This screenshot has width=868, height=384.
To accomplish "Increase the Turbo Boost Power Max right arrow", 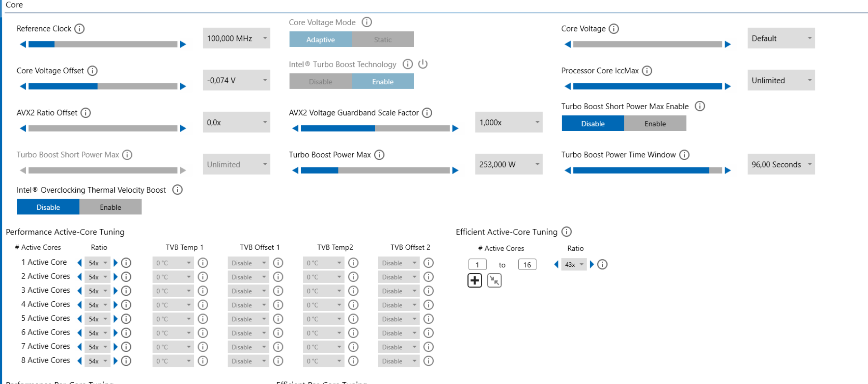I will tap(455, 171).
